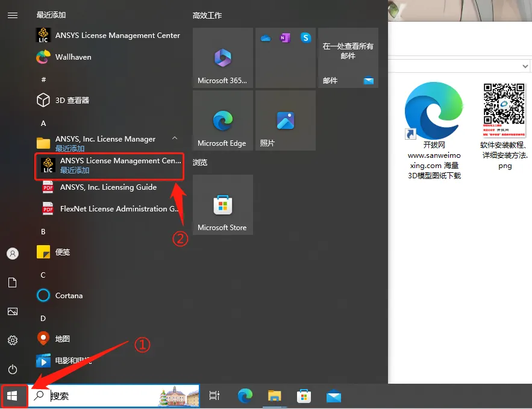Open the 邮件 mail tile

click(x=348, y=58)
